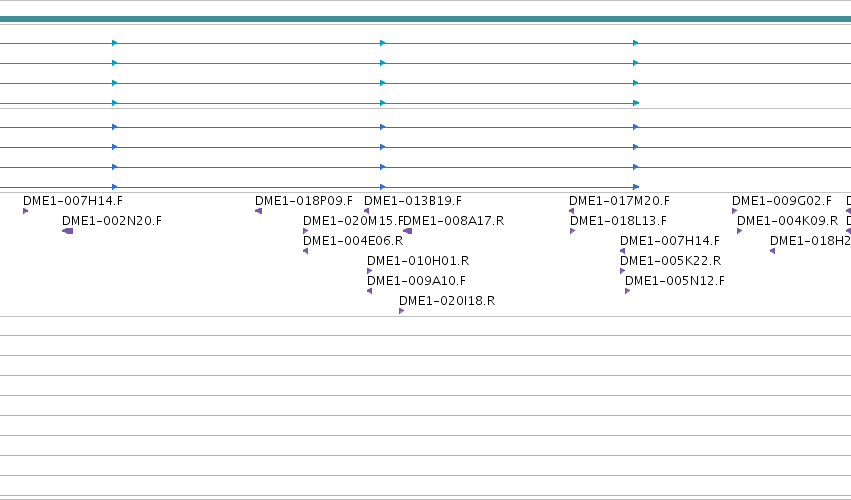Select the DME1-005K22.R feature label
This screenshot has width=851, height=500.
point(671,261)
